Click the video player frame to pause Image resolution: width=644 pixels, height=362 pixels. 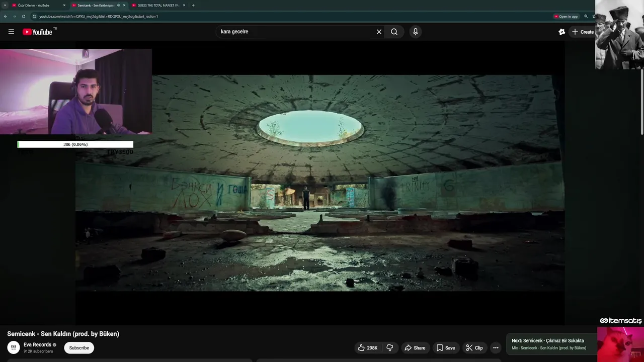(320, 183)
